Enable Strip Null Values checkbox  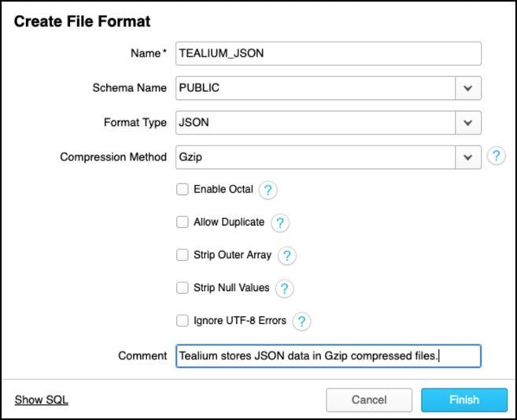(x=183, y=288)
